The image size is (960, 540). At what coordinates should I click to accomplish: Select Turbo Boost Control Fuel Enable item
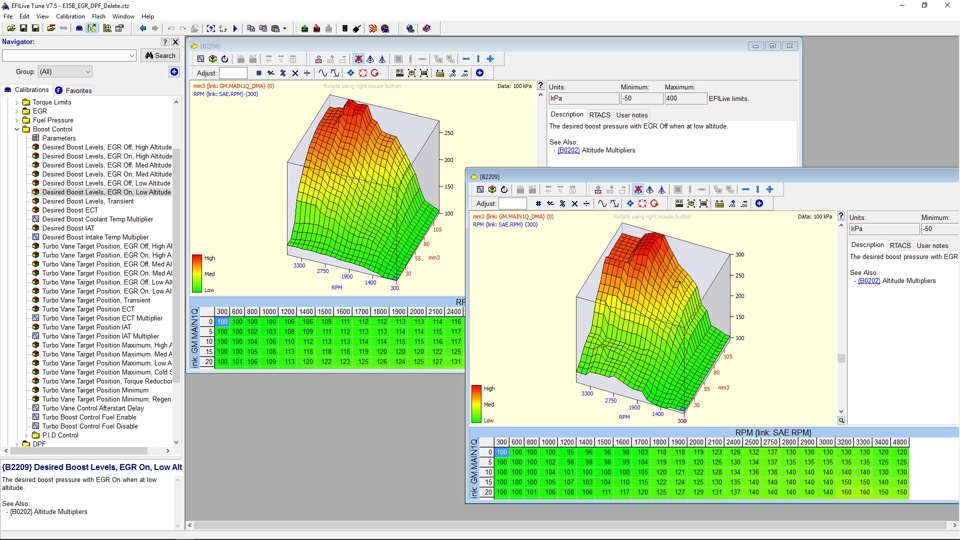pos(89,417)
